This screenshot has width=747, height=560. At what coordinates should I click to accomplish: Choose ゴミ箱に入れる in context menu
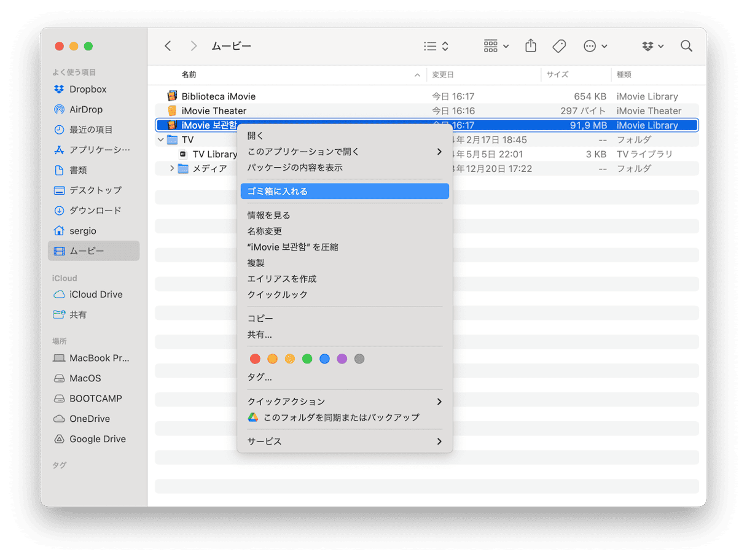point(345,192)
